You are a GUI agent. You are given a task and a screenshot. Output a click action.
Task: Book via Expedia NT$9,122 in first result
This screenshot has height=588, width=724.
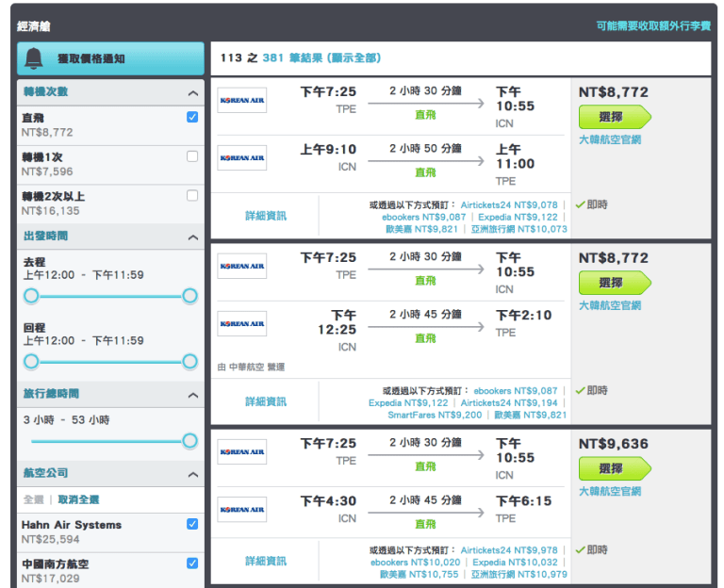pos(518,217)
